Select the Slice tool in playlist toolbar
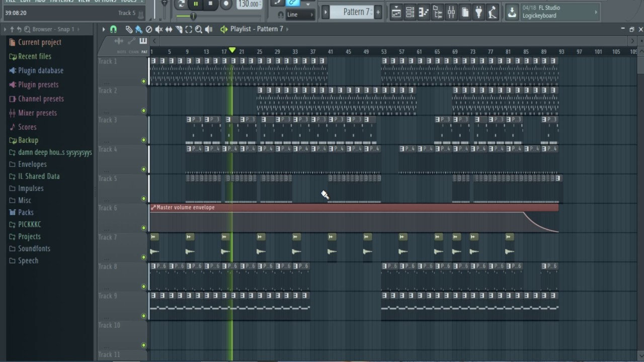 pyautogui.click(x=179, y=29)
